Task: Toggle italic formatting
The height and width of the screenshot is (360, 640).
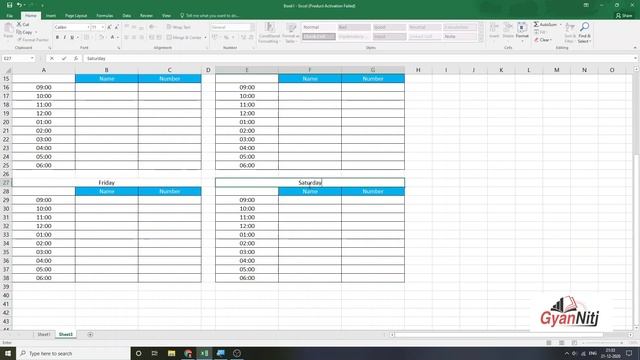Action: (64, 37)
